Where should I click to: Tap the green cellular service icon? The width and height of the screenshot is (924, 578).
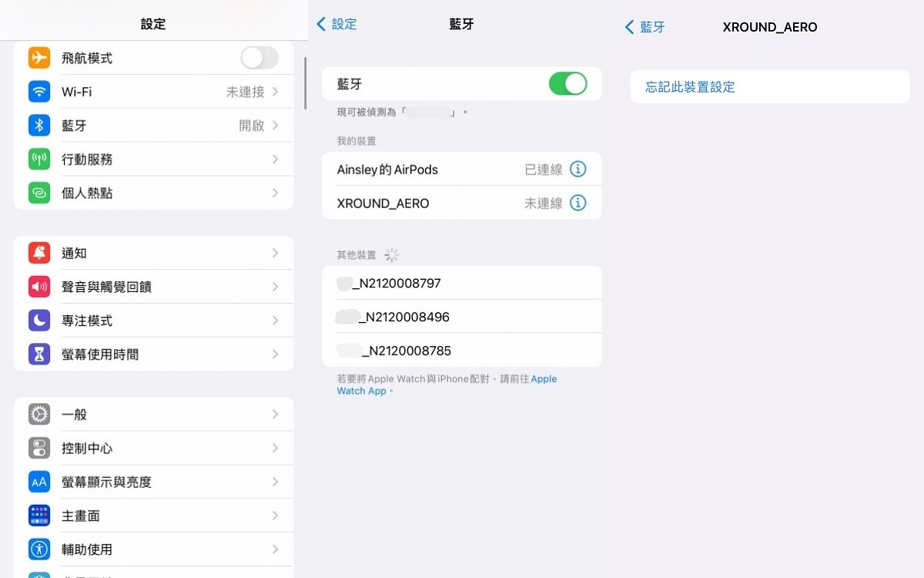click(39, 160)
